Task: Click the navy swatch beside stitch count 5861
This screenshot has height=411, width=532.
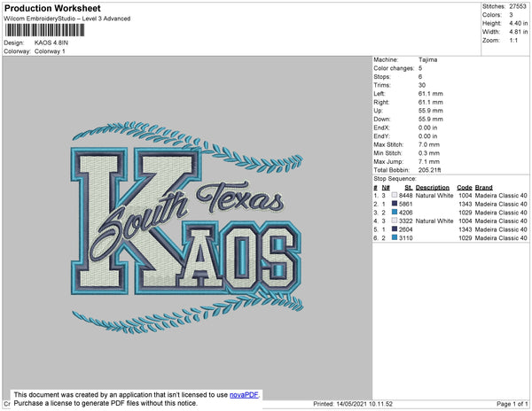Action: [395, 204]
